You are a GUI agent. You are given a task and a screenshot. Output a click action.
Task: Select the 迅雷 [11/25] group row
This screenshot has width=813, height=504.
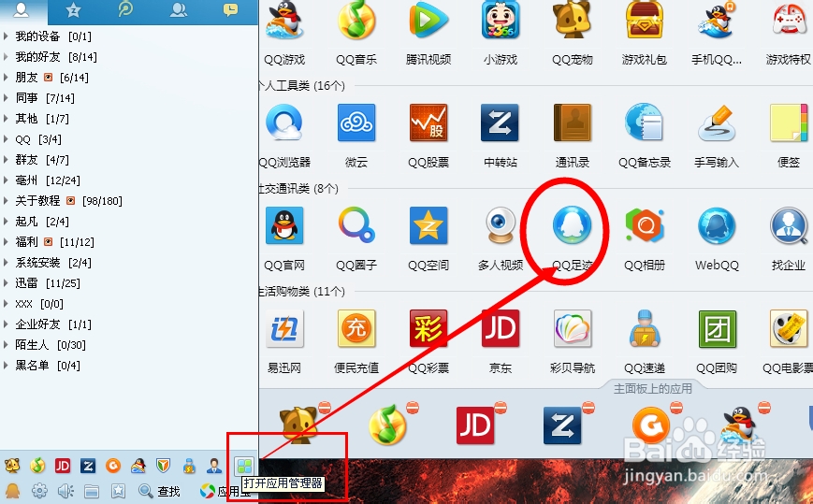pyautogui.click(x=129, y=283)
